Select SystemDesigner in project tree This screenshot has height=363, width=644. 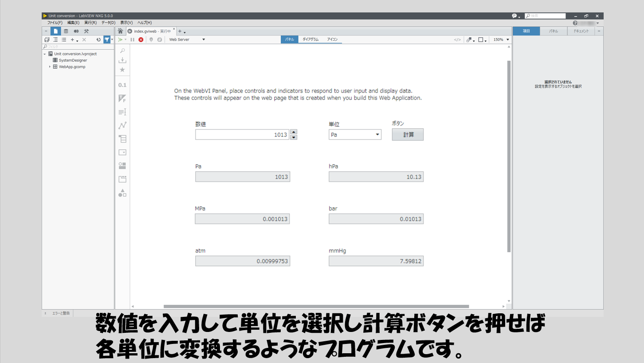[x=73, y=60]
